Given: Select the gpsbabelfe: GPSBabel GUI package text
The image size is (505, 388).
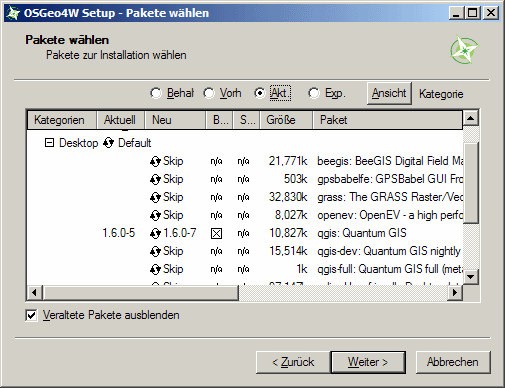Looking at the screenshot, I should [390, 179].
